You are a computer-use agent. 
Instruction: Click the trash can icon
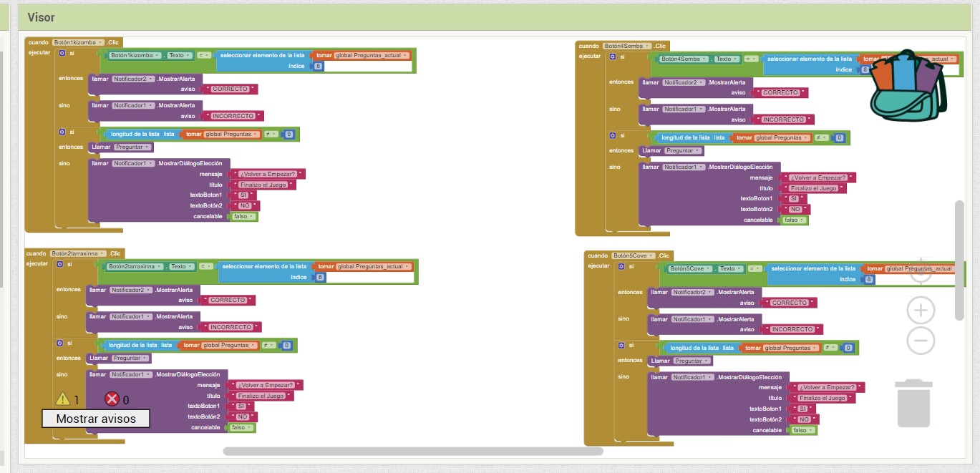coord(913,404)
